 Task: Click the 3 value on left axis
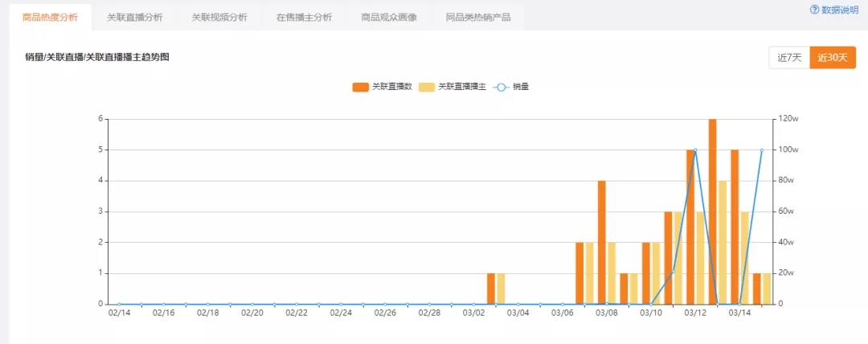point(100,211)
